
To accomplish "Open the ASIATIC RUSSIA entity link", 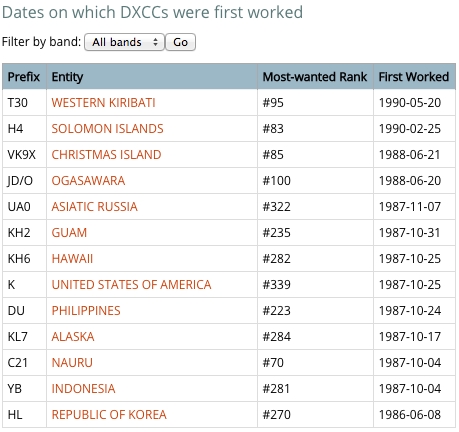I will click(94, 207).
